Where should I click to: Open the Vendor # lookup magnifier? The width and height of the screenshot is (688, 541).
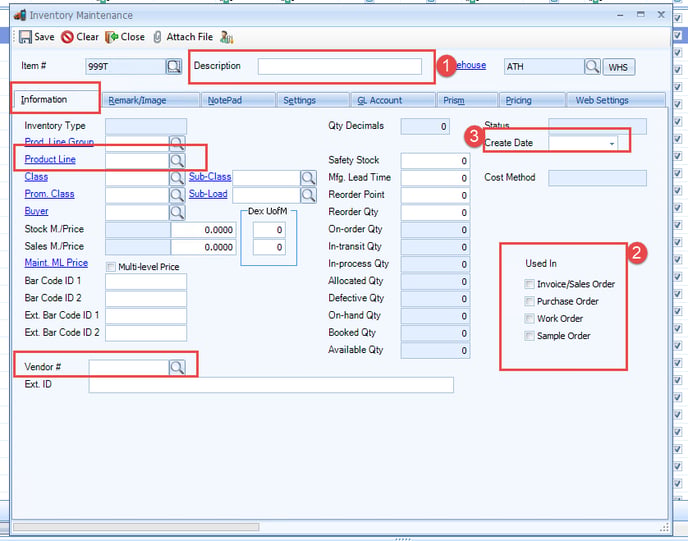[x=177, y=367]
